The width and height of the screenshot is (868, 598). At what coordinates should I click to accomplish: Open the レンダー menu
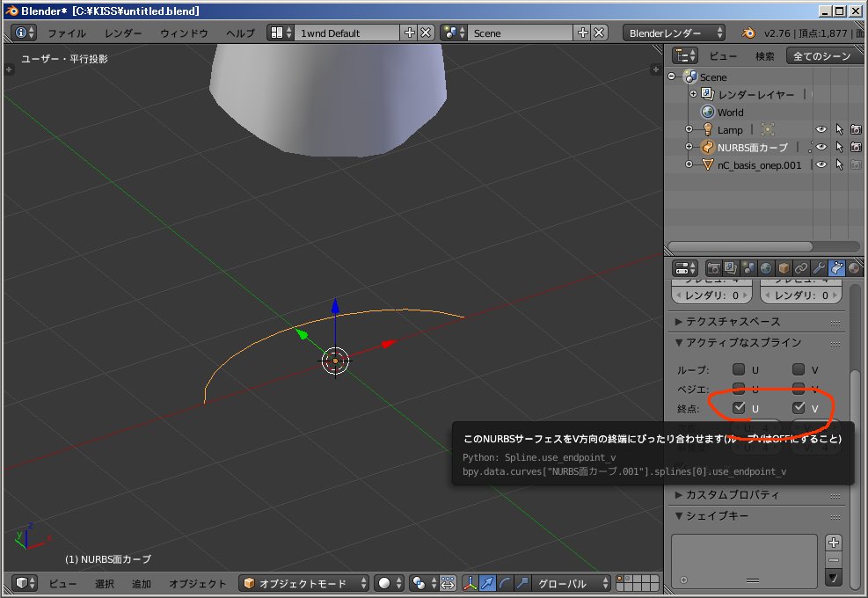click(123, 33)
